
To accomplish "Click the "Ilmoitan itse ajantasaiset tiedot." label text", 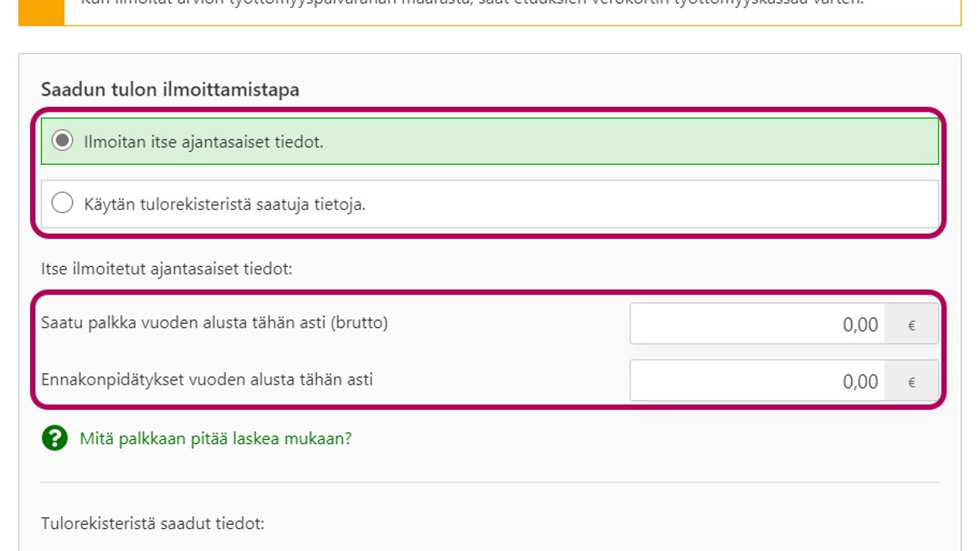I will click(x=203, y=142).
